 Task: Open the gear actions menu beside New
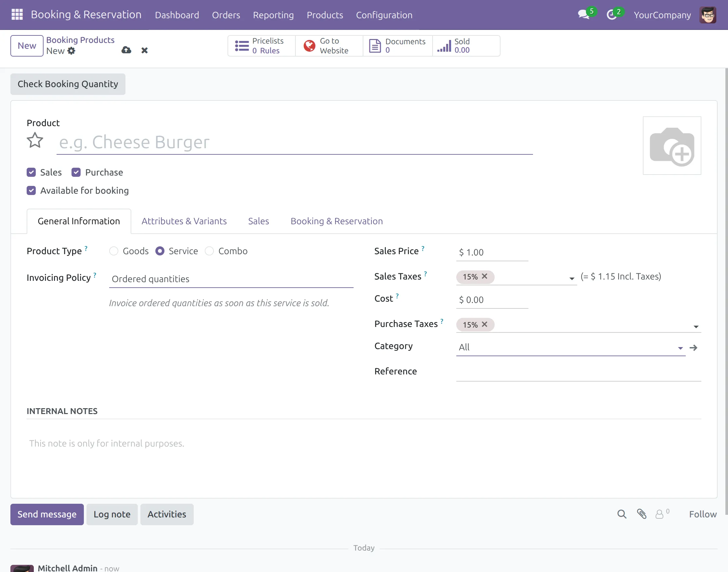coord(71,51)
